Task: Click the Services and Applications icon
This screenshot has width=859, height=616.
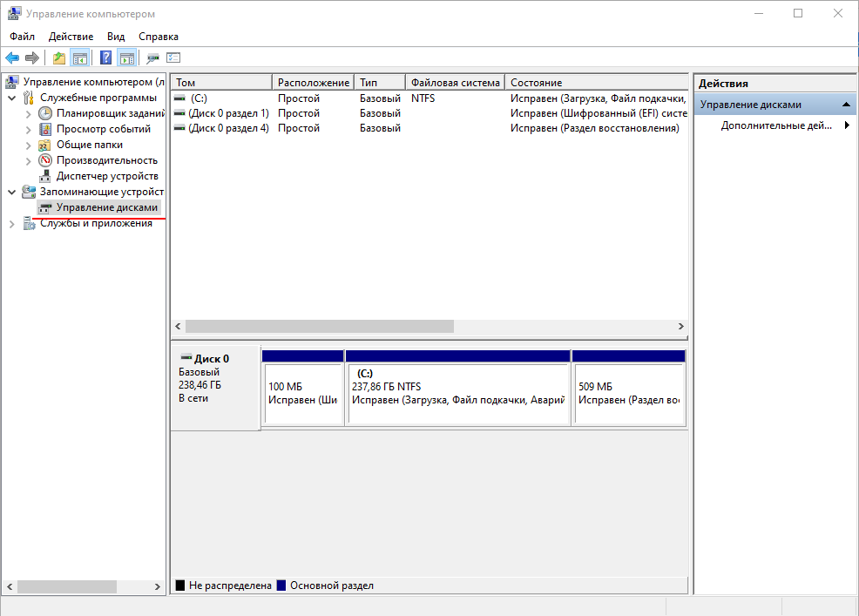Action: point(30,223)
